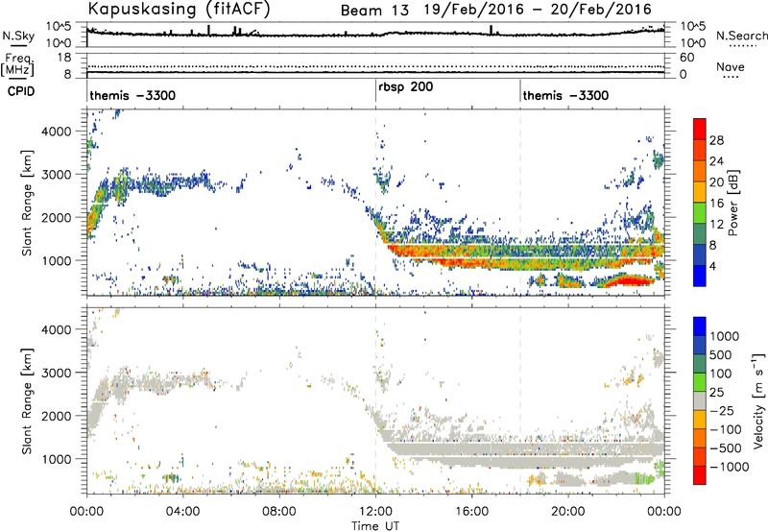768x532 pixels.
Task: Click the '04:00' time axis tick label
Action: [x=182, y=512]
